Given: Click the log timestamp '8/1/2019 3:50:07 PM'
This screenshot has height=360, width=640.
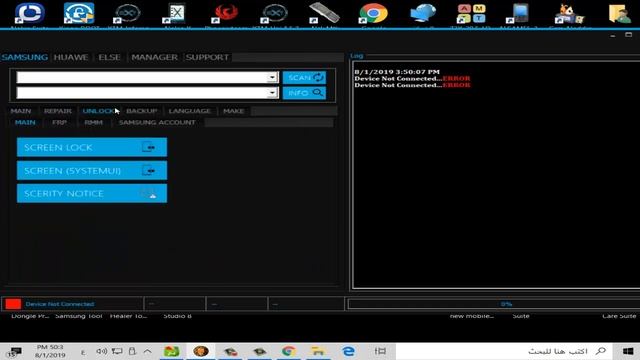Looking at the screenshot, I should coord(397,72).
